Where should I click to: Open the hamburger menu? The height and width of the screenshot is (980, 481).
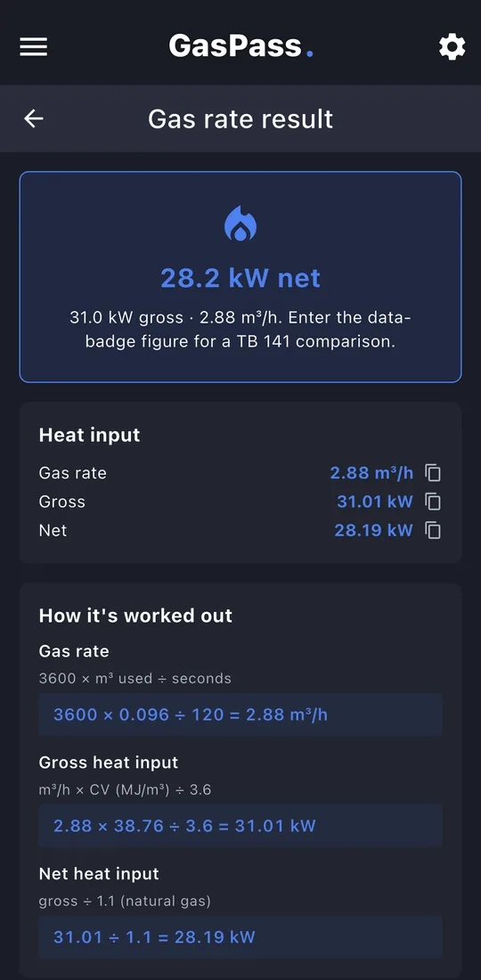(x=33, y=47)
